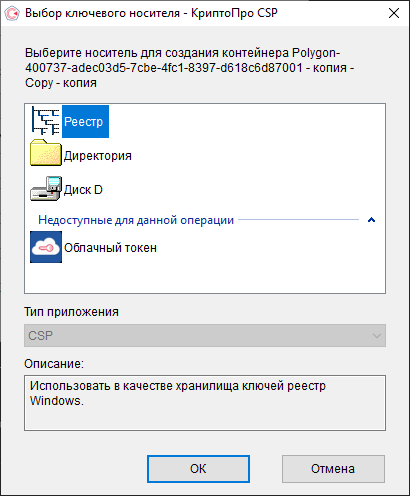Open the Тип приложения CSP dropdown
The image size is (410, 496).
click(205, 335)
